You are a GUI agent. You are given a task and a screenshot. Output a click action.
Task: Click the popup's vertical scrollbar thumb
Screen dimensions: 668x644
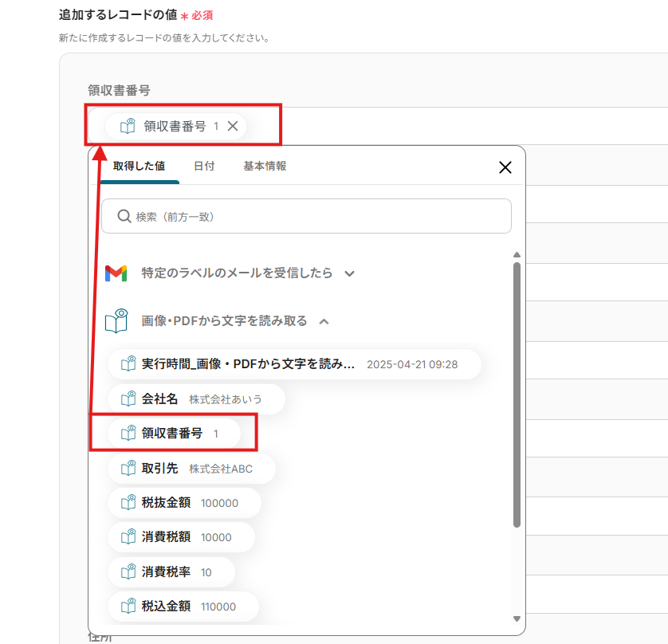pyautogui.click(x=517, y=395)
